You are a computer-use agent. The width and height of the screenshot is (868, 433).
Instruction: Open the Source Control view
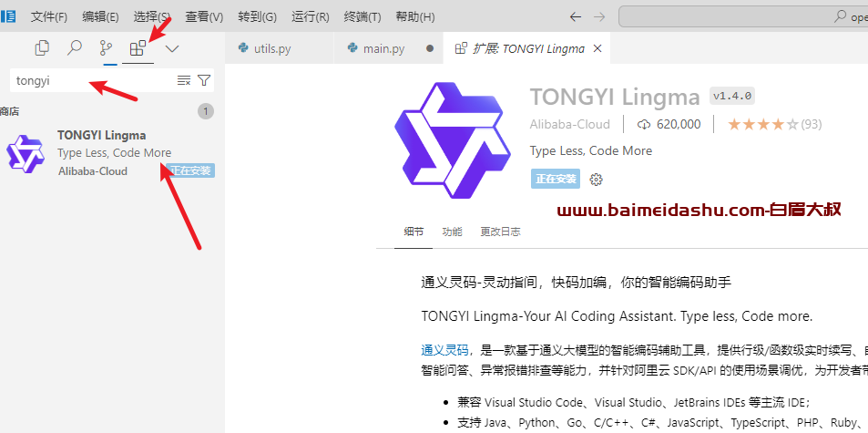(x=106, y=48)
